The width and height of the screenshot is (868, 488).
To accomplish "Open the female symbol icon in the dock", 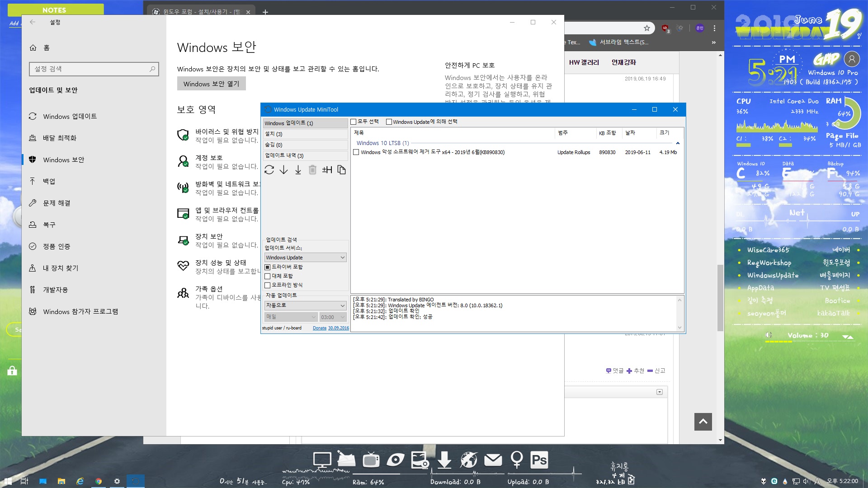I will tap(517, 460).
